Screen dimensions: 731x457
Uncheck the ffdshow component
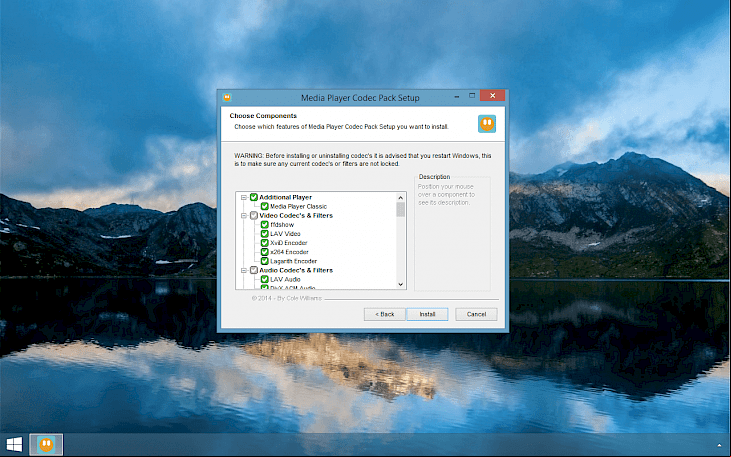[x=264, y=224]
